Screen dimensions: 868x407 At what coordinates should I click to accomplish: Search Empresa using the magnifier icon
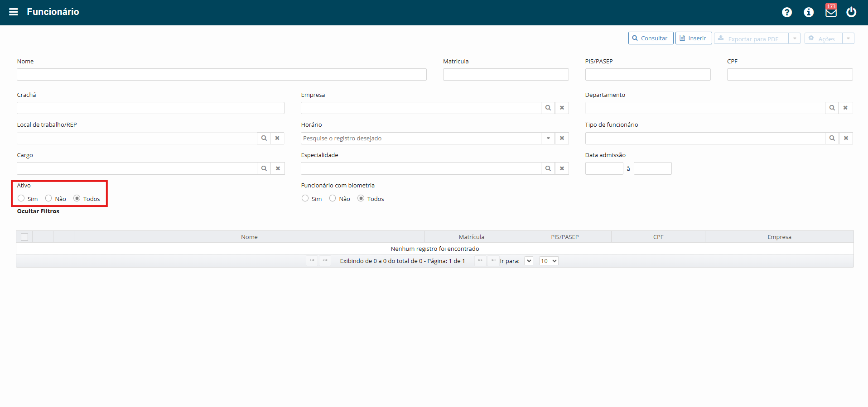pyautogui.click(x=548, y=108)
